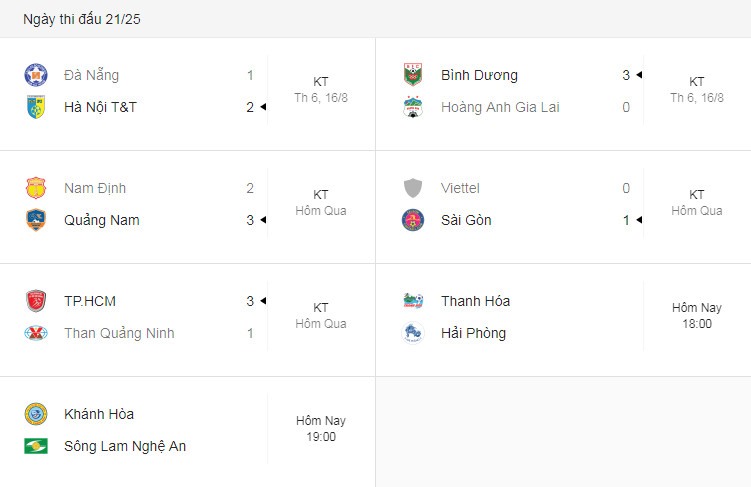Open the Bình Dương club badge
Image resolution: width=751 pixels, height=487 pixels.
pos(412,75)
